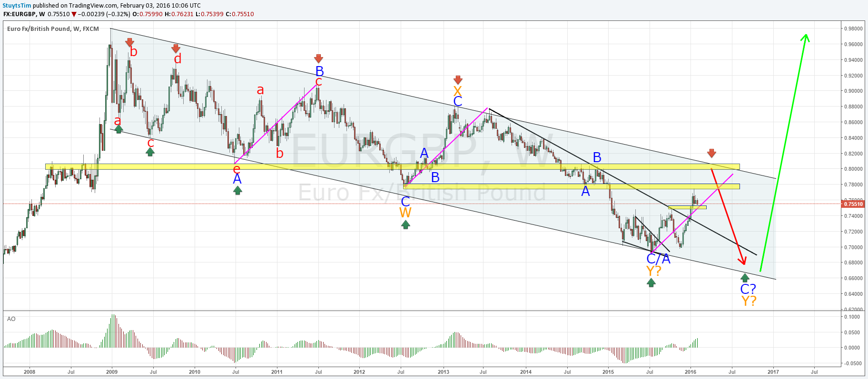
Task: Select the wide yellow zone at 0.80000
Action: [x=393, y=167]
